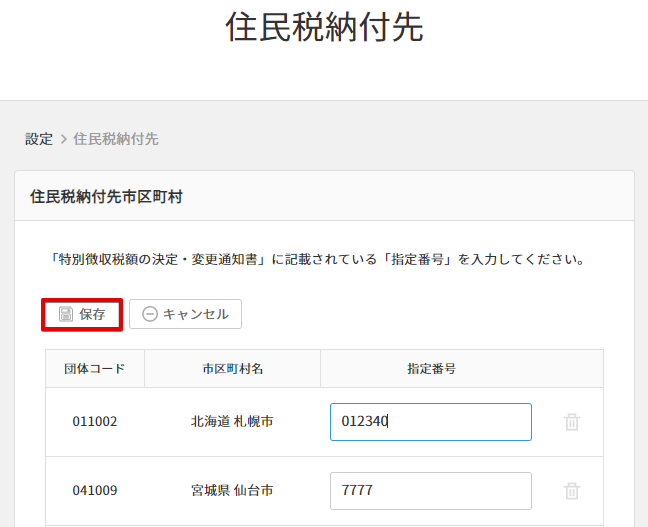This screenshot has width=648, height=527.
Task: Delete the 北海道 札幌市 row via trash icon
Action: [x=572, y=422]
